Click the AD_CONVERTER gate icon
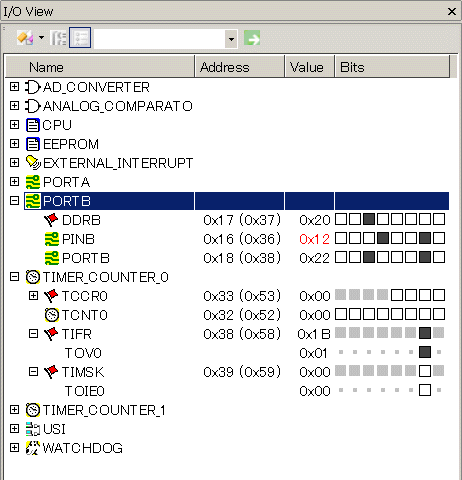 click(x=33, y=87)
